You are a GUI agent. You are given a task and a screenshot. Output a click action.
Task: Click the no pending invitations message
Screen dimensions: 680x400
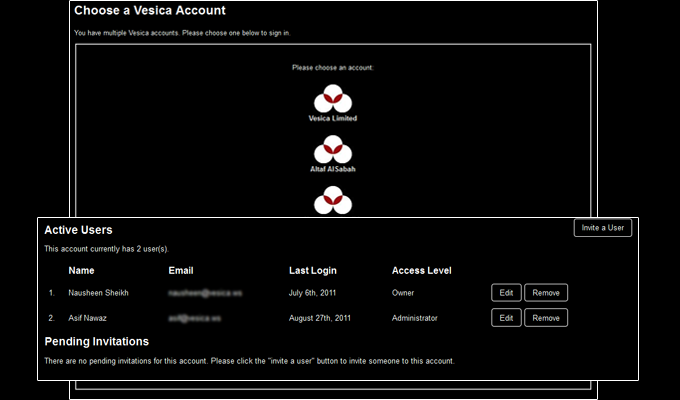pos(249,361)
